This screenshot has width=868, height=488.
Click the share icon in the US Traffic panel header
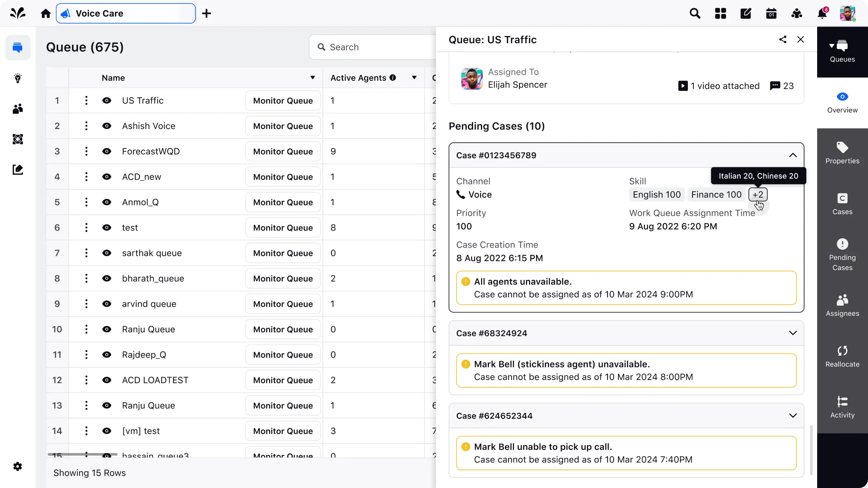tap(783, 39)
